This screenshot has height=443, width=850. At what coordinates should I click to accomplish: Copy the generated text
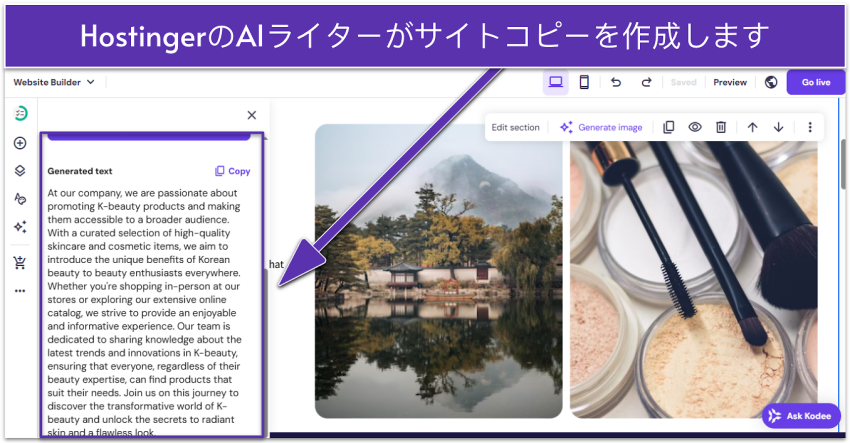(233, 171)
